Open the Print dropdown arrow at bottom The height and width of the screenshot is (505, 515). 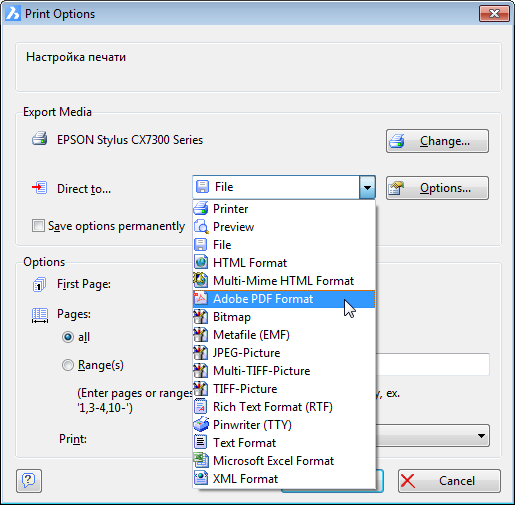point(481,436)
